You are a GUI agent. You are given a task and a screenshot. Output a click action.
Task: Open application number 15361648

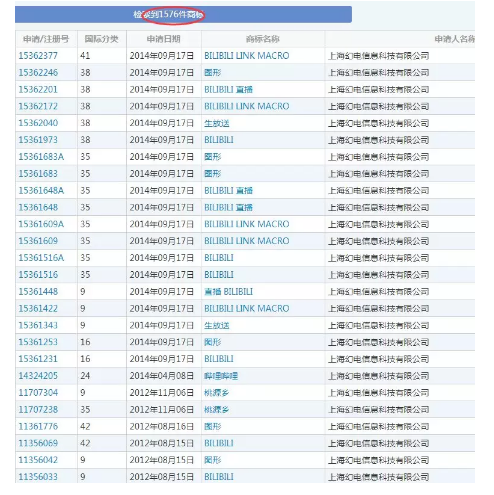click(38, 207)
